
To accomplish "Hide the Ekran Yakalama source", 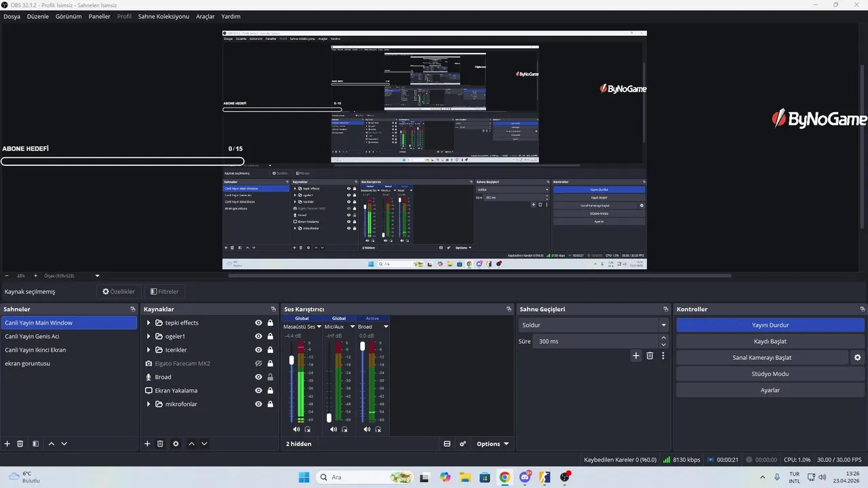I will coord(258,390).
